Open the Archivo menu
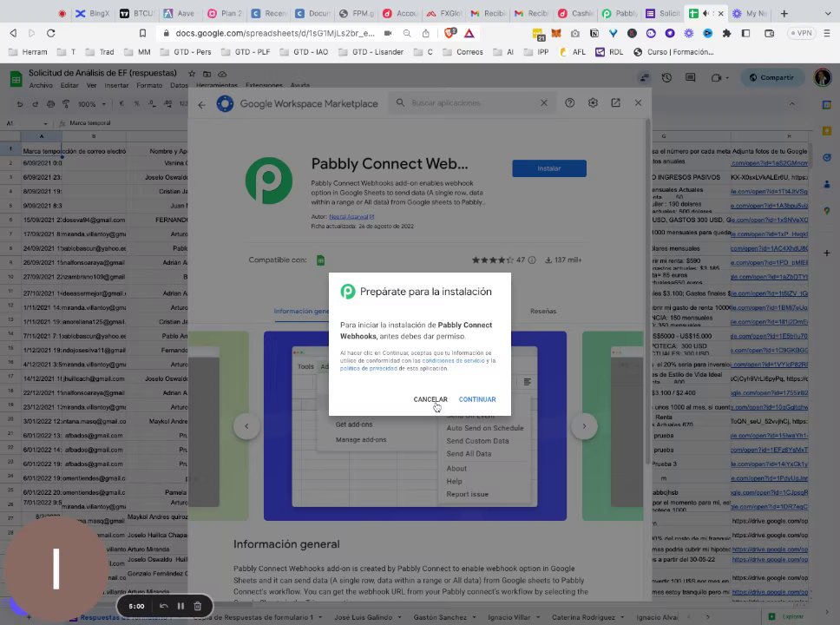Screen dimensions: 840x625 coord(41,85)
